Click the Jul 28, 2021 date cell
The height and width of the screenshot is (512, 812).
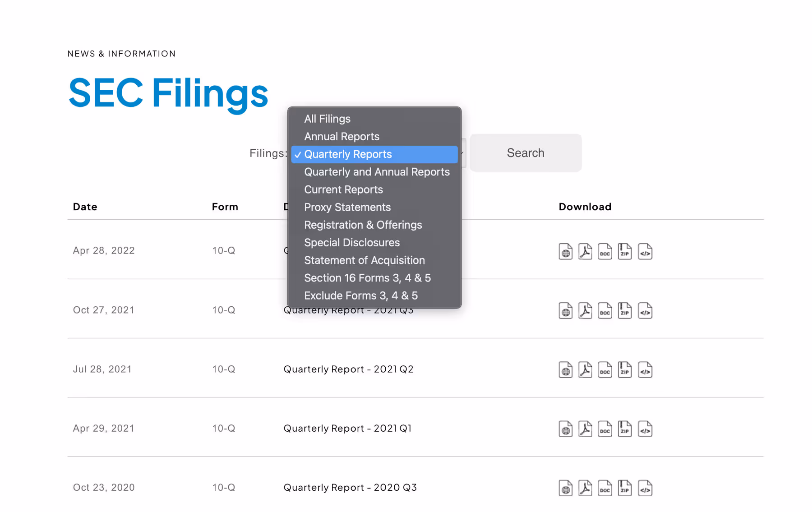102,369
